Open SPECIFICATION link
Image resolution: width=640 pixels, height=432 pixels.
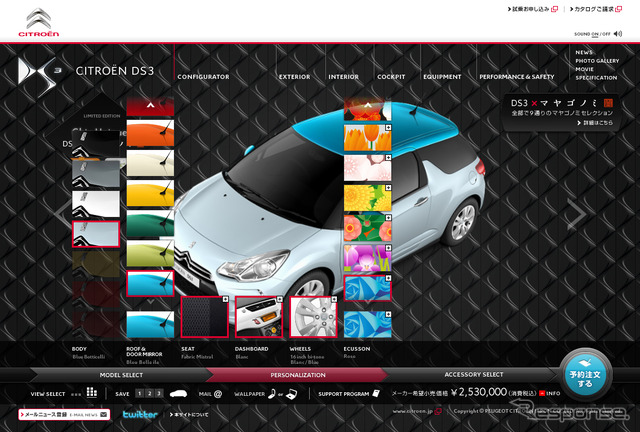tap(596, 78)
